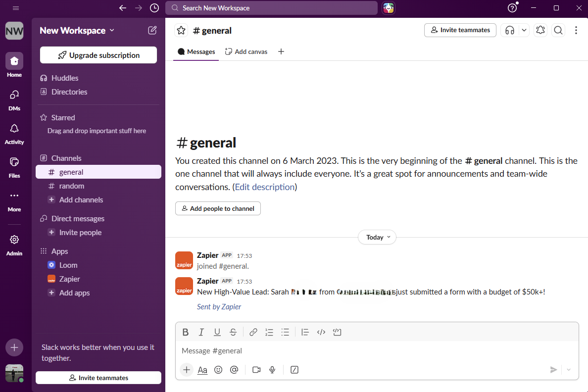Click the Search New Workspace field
This screenshot has width=588, height=392.
point(271,8)
